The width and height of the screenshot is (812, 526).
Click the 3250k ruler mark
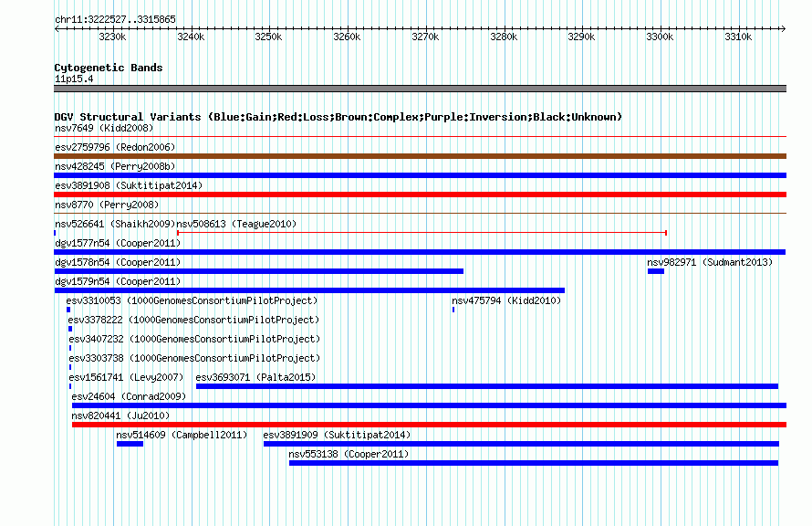coord(269,37)
